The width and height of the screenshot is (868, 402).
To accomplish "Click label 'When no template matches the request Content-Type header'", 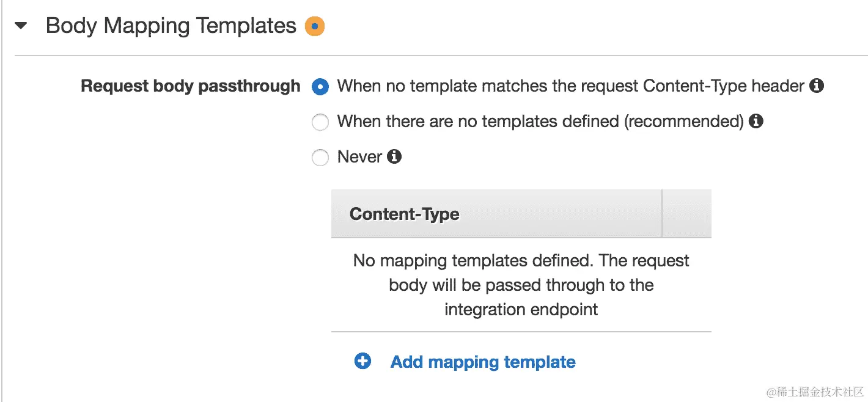I will (x=571, y=86).
